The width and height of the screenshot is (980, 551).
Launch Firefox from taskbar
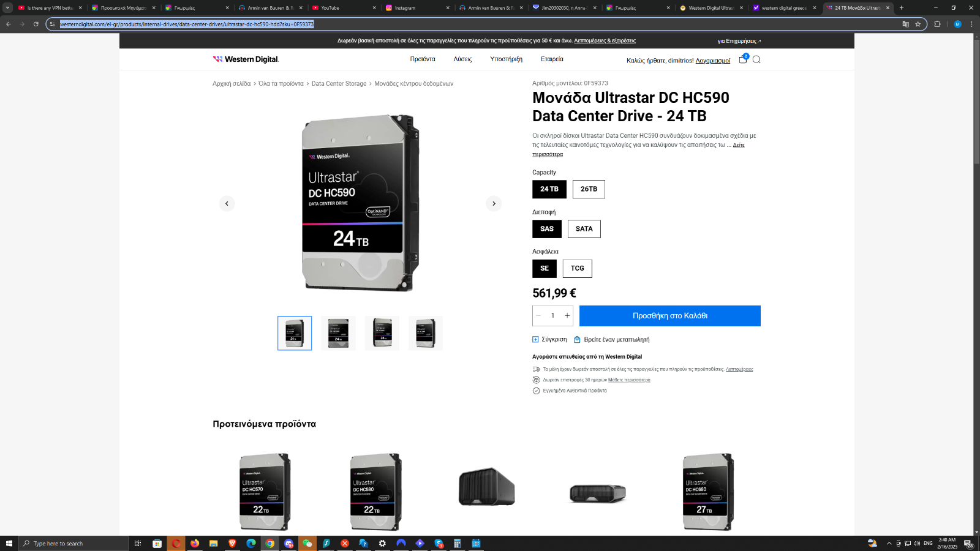(x=195, y=544)
